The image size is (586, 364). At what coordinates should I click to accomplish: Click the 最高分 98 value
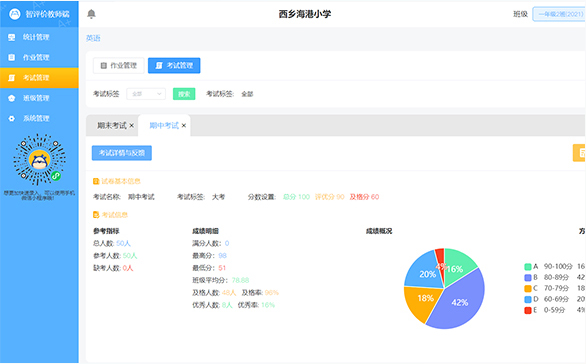[x=222, y=256]
